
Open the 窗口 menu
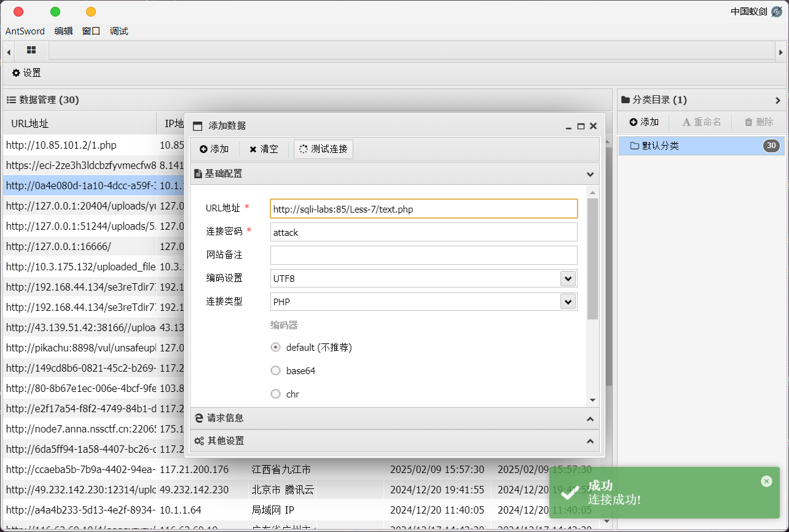(x=91, y=31)
